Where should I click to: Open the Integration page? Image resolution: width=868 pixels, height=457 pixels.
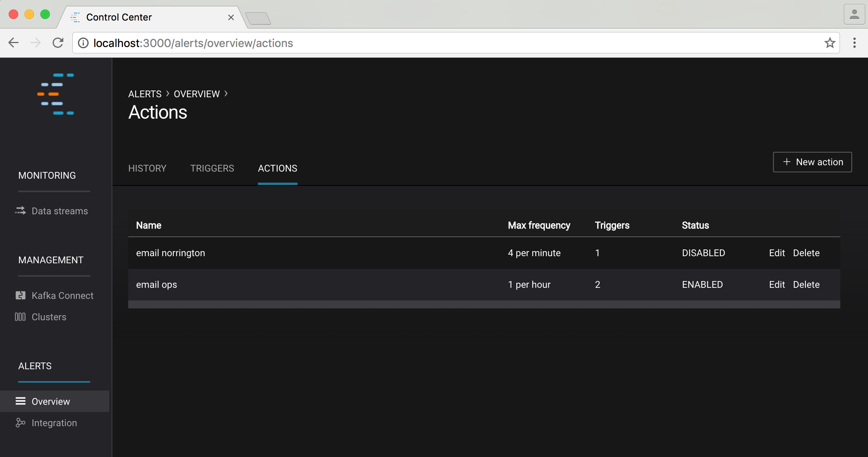click(54, 423)
